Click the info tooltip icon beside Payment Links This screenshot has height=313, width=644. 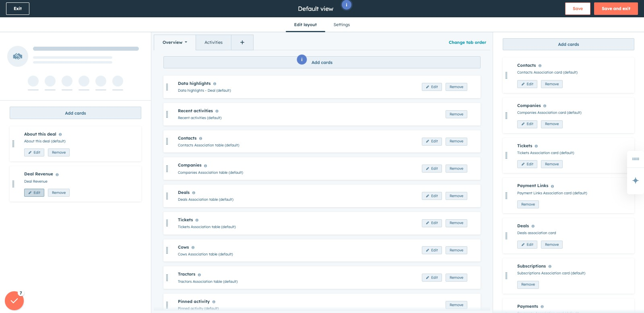552,186
